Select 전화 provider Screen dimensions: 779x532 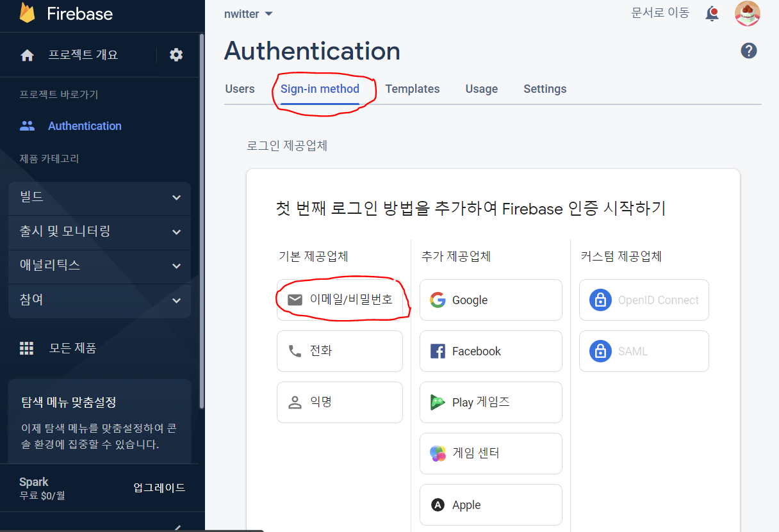pos(340,351)
